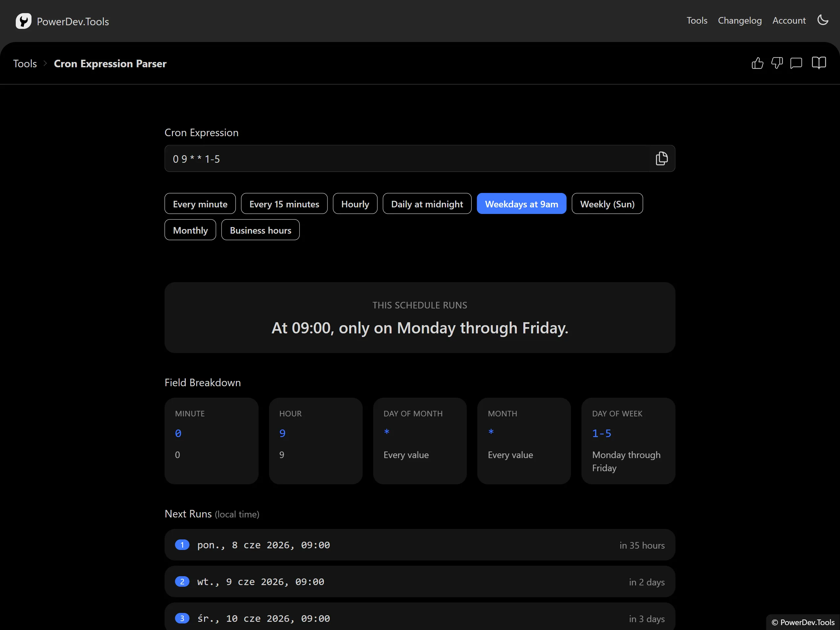Viewport: 840px width, 630px height.
Task: Click next run 'pon., 8 cze 2026, 09:00'
Action: pyautogui.click(x=263, y=545)
